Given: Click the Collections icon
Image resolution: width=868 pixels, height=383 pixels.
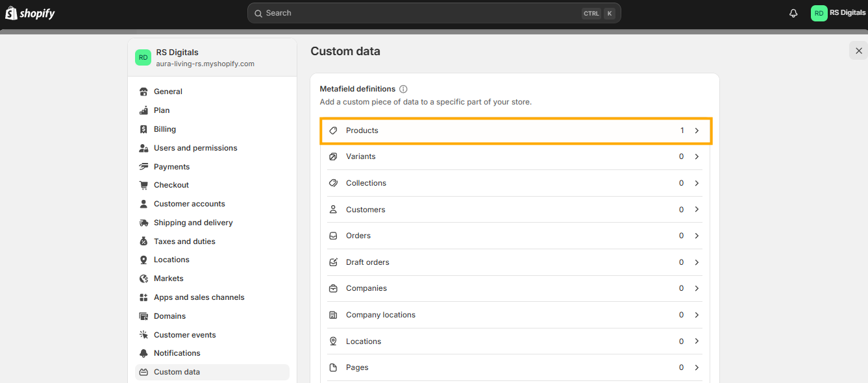Looking at the screenshot, I should tap(333, 183).
